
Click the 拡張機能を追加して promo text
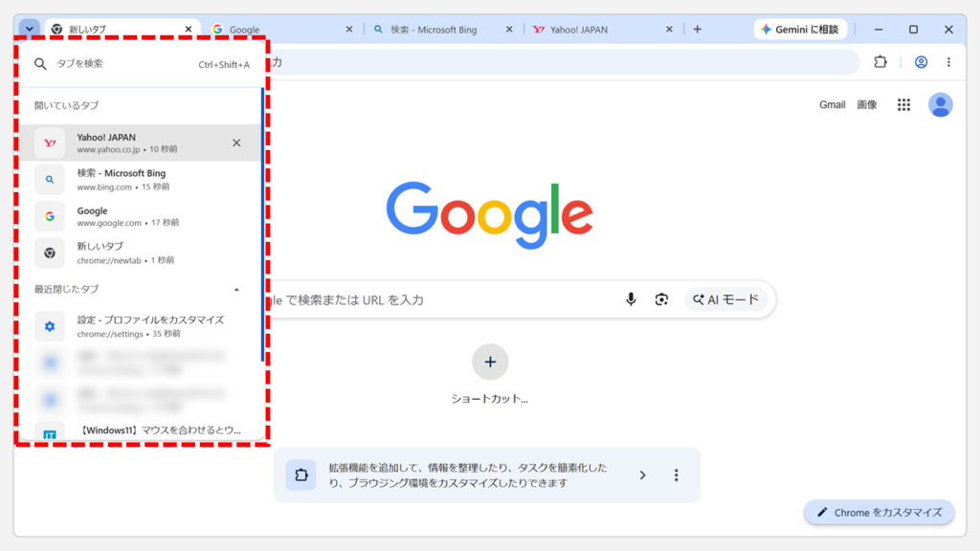(468, 475)
